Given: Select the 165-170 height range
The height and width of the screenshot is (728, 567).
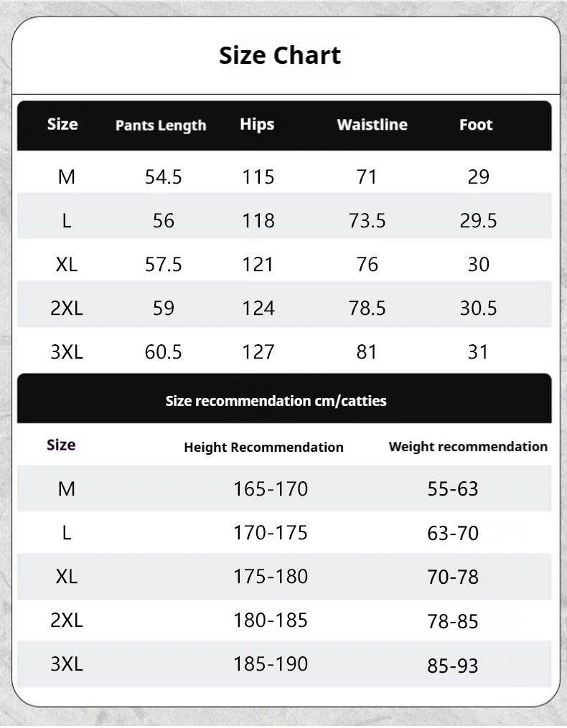Looking at the screenshot, I should coord(271,489).
